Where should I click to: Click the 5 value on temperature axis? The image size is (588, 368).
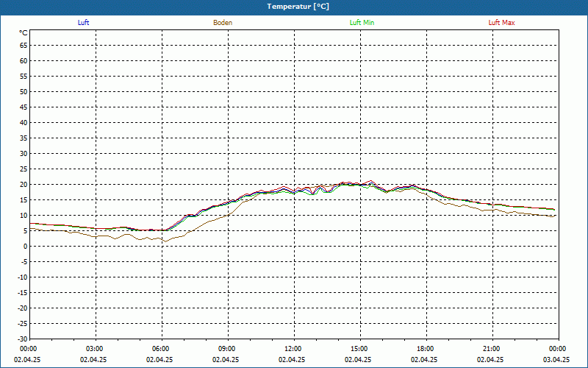(26, 231)
